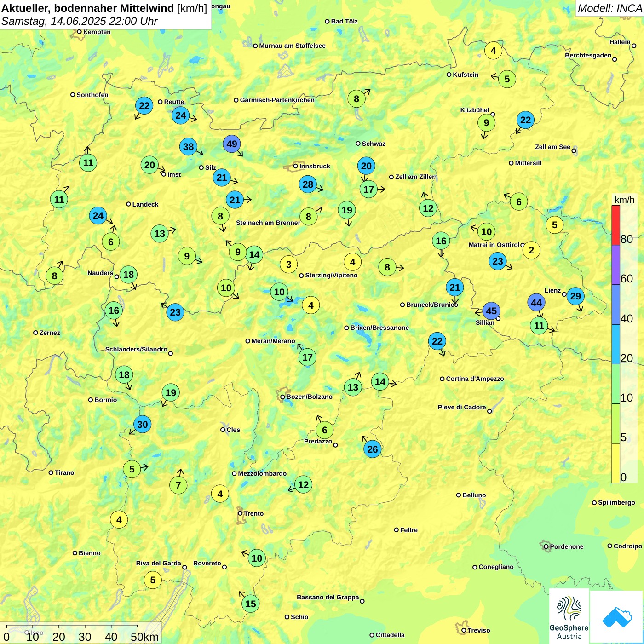Select the 24 km/h marker next to Reutte
The image size is (644, 644).
181,115
